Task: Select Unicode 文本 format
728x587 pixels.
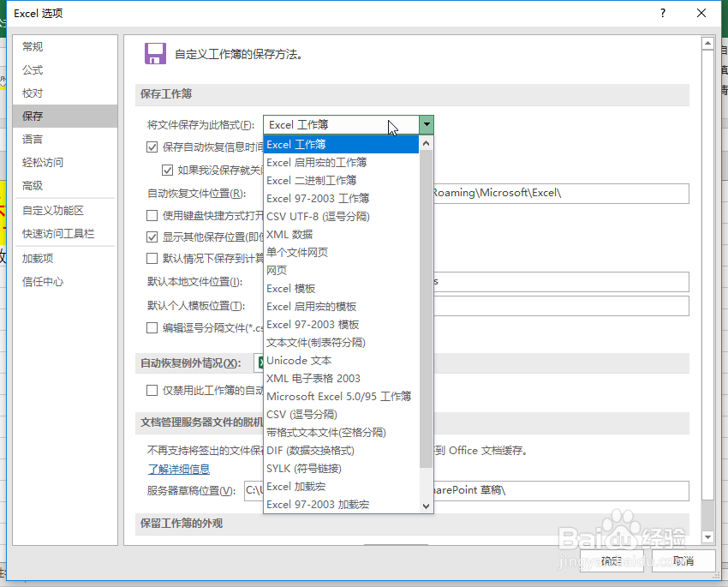Action: (x=341, y=361)
